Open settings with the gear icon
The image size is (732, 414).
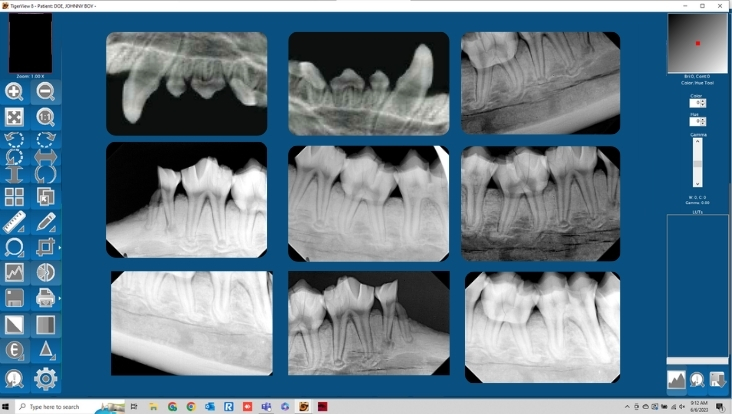click(45, 379)
